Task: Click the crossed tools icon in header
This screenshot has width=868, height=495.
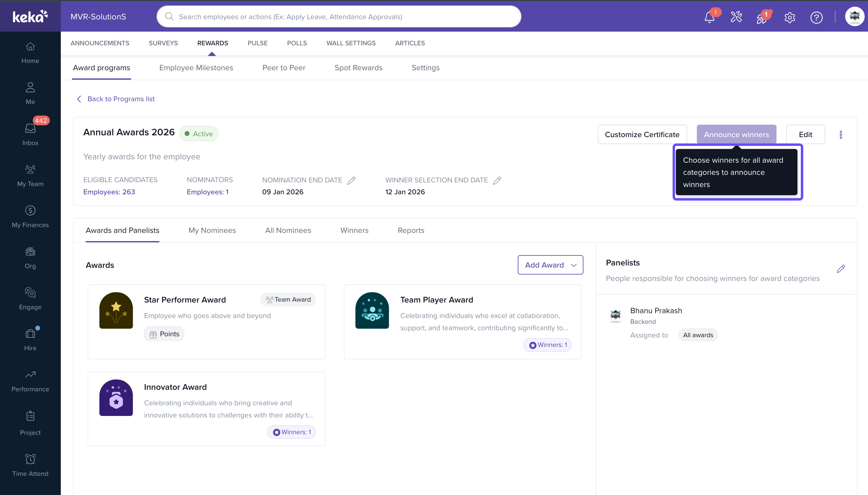Action: [x=736, y=17]
